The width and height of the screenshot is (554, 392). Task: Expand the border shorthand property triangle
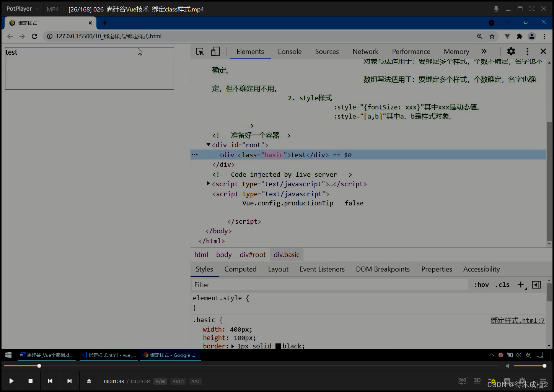(233, 346)
